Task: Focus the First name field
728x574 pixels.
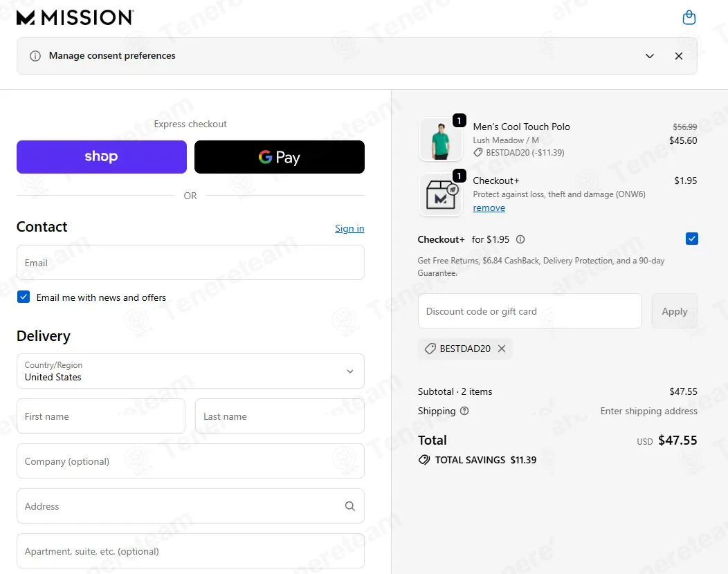Action: coord(101,416)
